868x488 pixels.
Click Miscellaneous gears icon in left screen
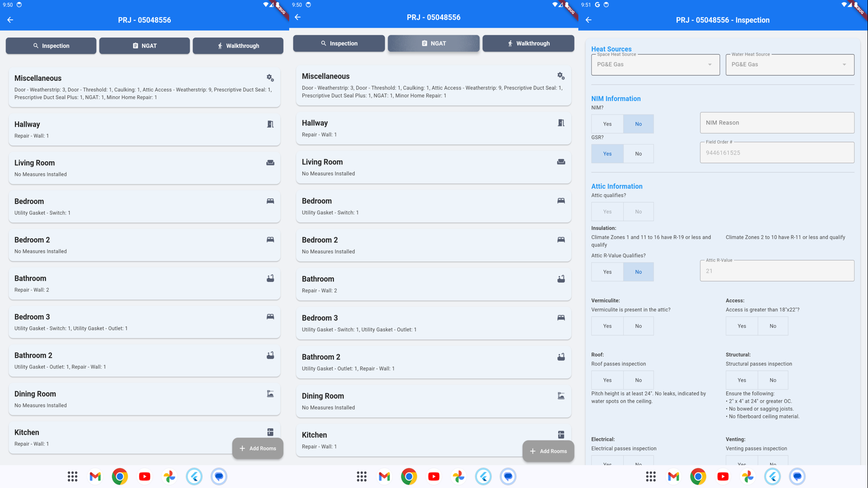tap(270, 78)
